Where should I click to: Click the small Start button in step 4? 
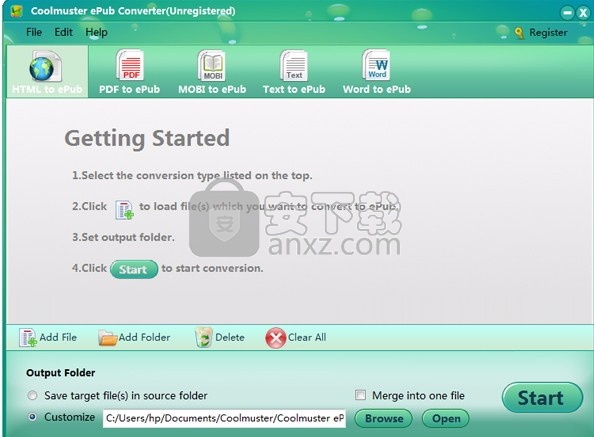134,269
